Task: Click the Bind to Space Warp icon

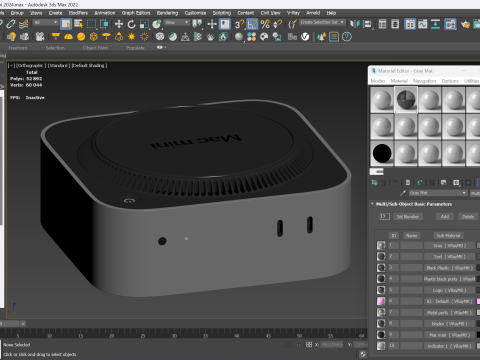Action: coord(23,24)
